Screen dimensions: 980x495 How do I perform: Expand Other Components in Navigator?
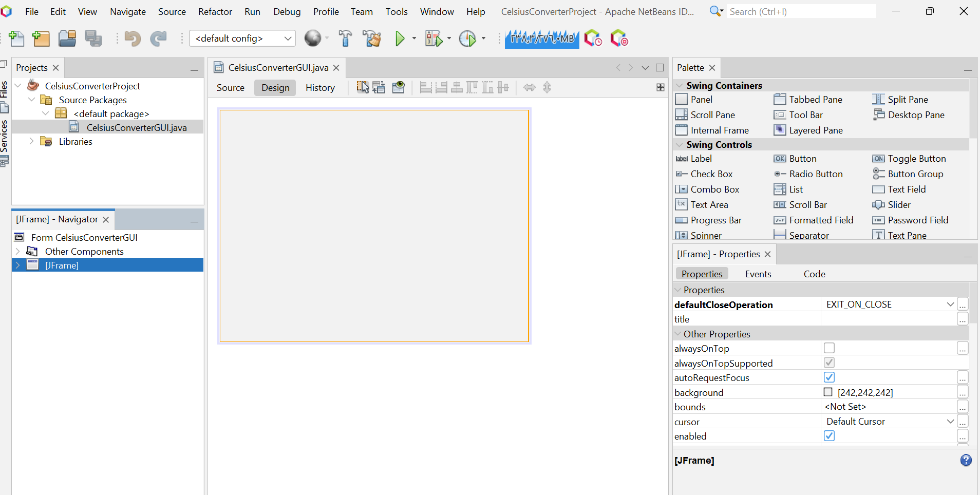click(x=18, y=251)
